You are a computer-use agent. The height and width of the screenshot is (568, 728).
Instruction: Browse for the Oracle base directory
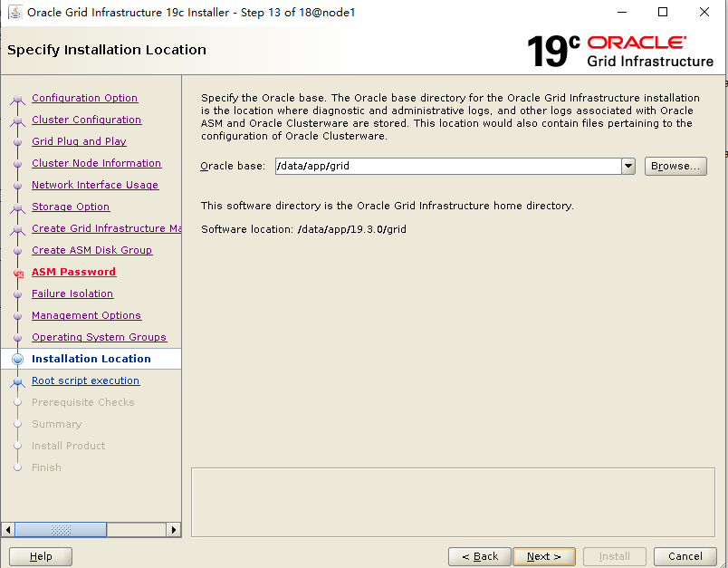675,167
